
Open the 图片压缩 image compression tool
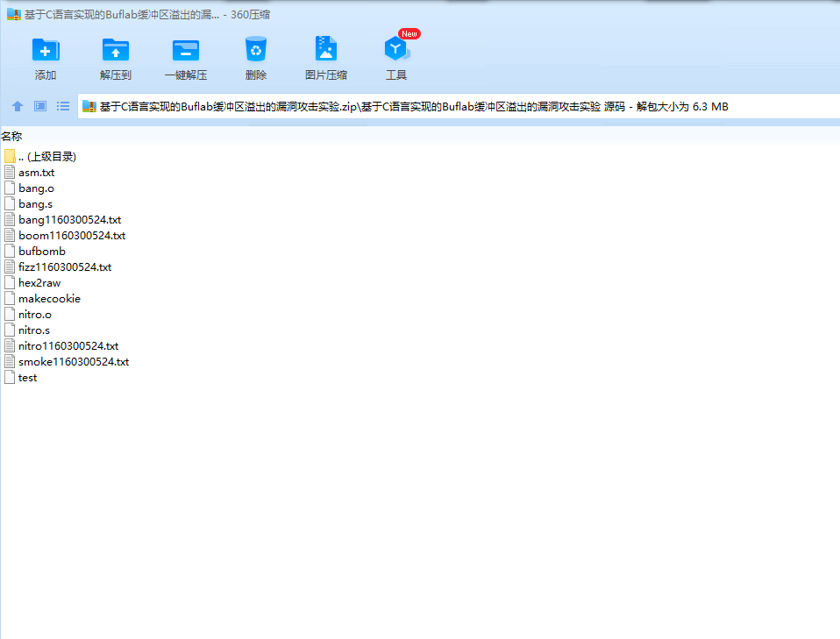click(325, 49)
